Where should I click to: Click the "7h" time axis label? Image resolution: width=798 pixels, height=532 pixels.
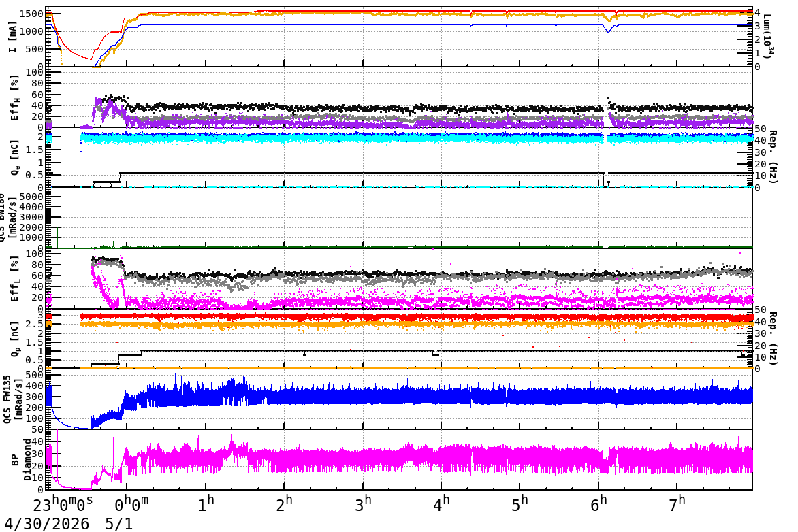(x=677, y=503)
